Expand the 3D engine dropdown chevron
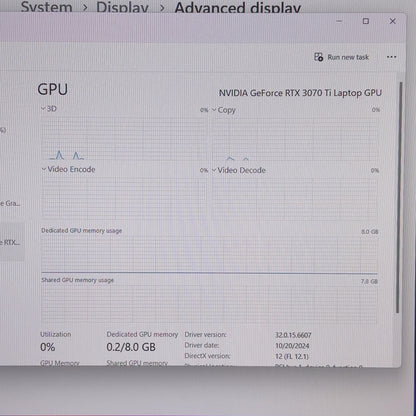 point(43,108)
